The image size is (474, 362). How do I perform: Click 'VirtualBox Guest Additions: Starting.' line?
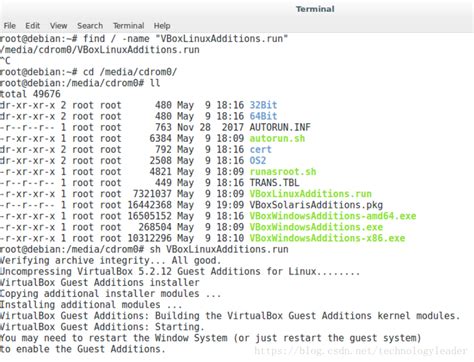pos(102,327)
